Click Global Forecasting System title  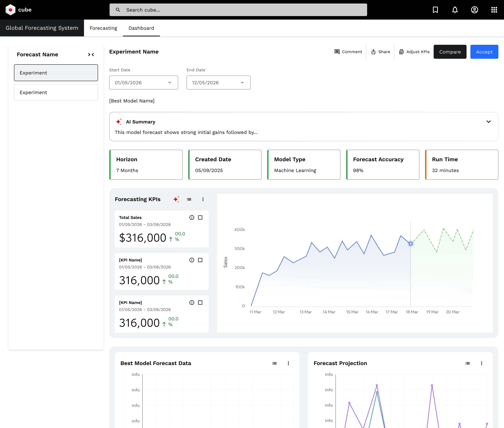[x=42, y=28]
